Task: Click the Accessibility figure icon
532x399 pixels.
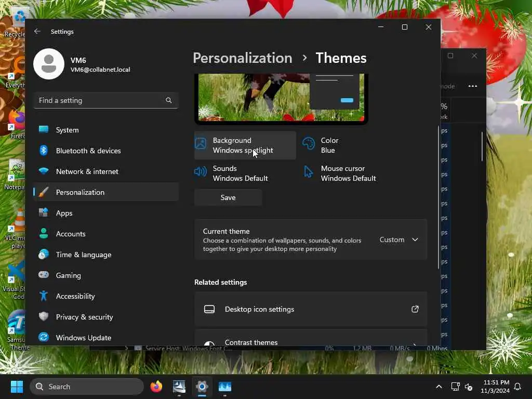Action: click(44, 296)
